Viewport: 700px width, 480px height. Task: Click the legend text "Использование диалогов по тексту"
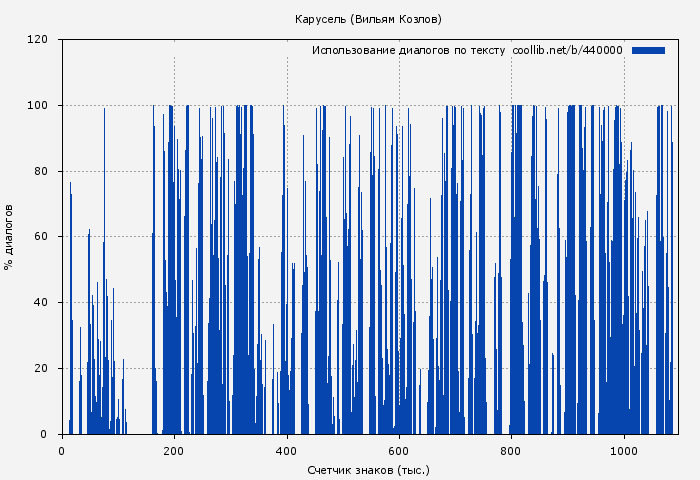click(408, 50)
